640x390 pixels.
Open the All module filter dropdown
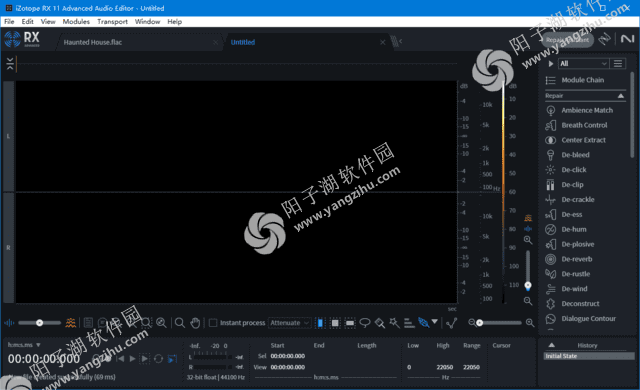click(583, 64)
